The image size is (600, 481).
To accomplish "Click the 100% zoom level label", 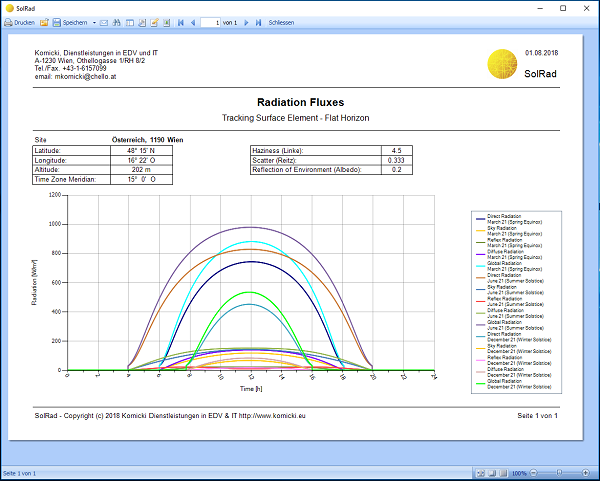I will pyautogui.click(x=518, y=473).
